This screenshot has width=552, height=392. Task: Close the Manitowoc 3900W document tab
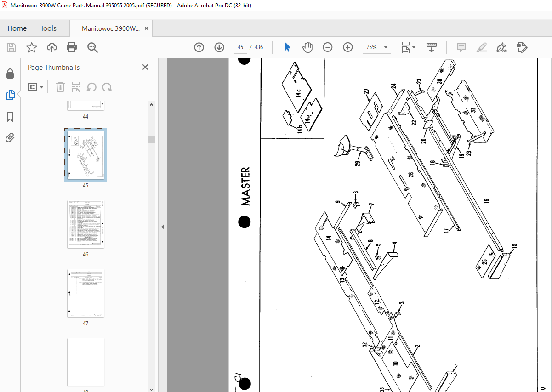click(x=147, y=28)
